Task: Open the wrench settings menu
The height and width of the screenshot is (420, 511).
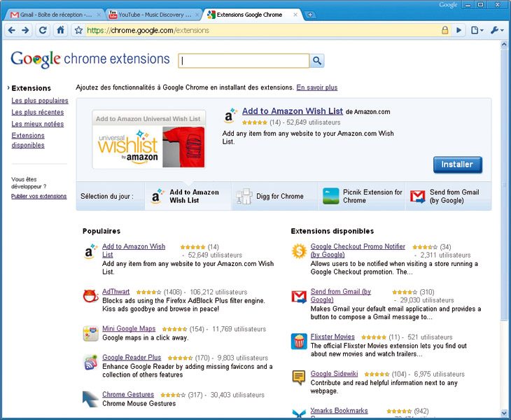Action: tap(497, 30)
